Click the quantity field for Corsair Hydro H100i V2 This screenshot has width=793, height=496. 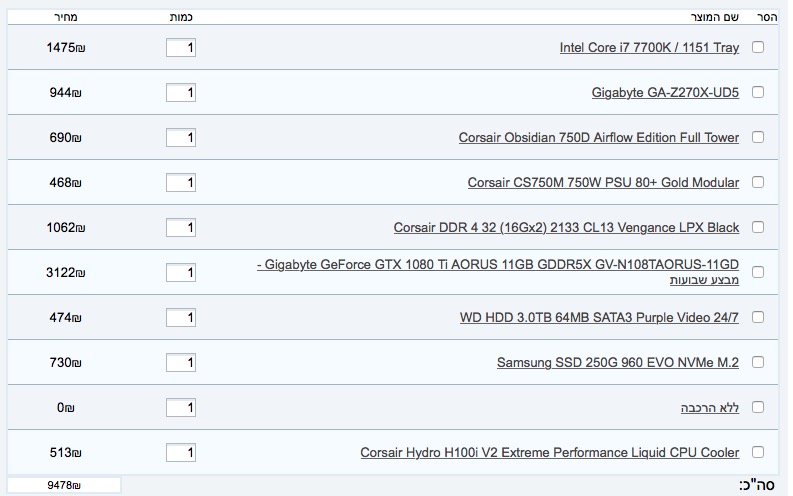tap(181, 453)
